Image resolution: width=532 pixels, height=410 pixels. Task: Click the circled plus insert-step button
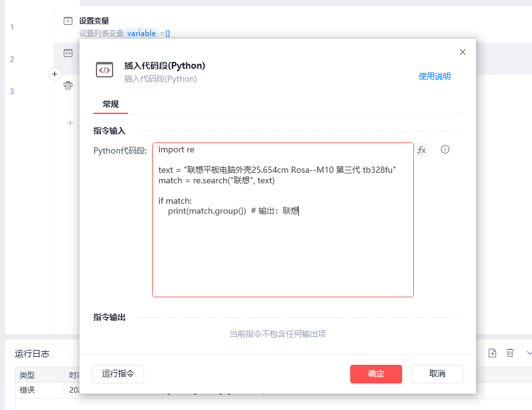[x=54, y=74]
